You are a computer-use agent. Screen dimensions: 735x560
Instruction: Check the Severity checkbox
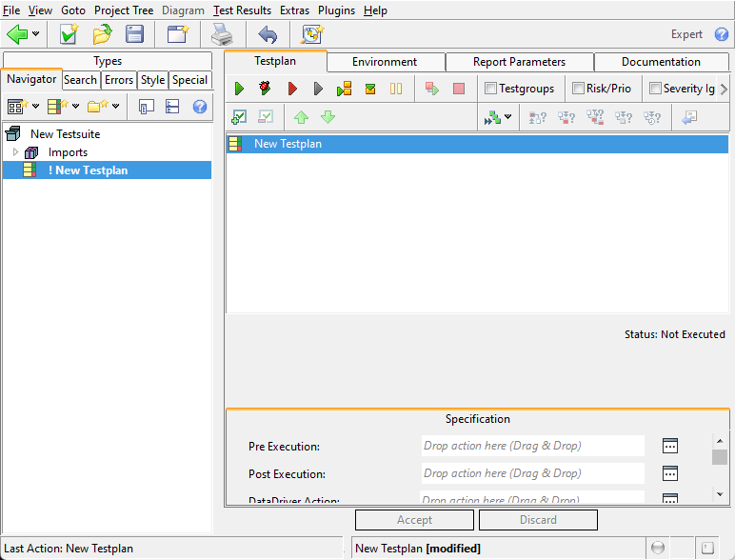(655, 89)
